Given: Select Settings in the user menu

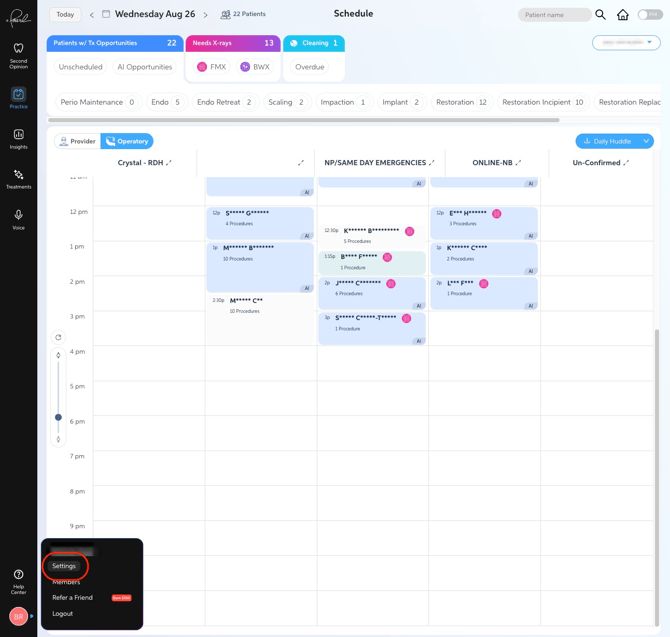Looking at the screenshot, I should (64, 566).
